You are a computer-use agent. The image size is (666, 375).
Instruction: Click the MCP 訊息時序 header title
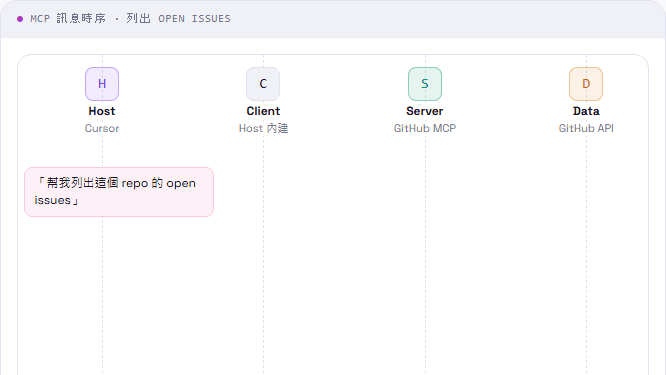130,19
